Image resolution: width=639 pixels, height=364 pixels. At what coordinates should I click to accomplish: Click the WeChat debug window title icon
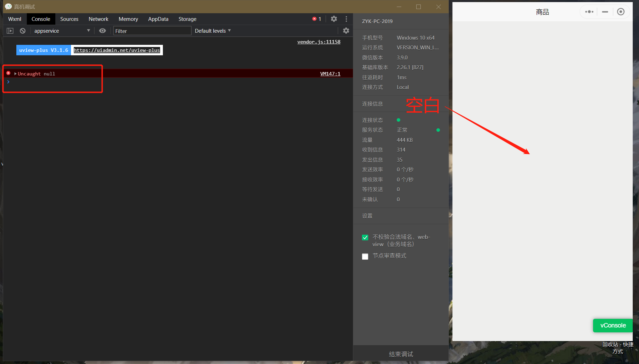coord(8,7)
